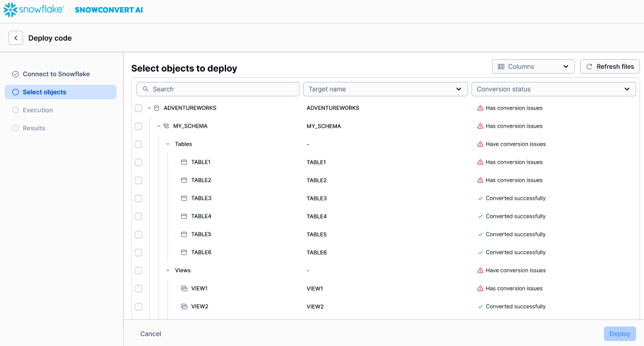Click the Refresh files button

(x=609, y=66)
